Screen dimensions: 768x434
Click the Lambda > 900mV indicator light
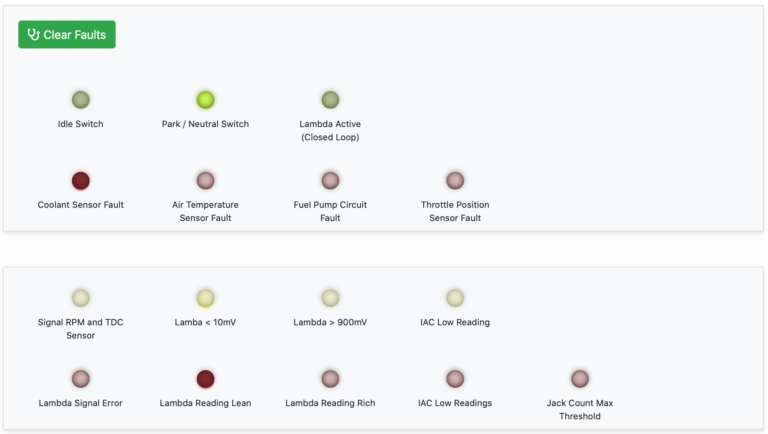[x=330, y=298]
